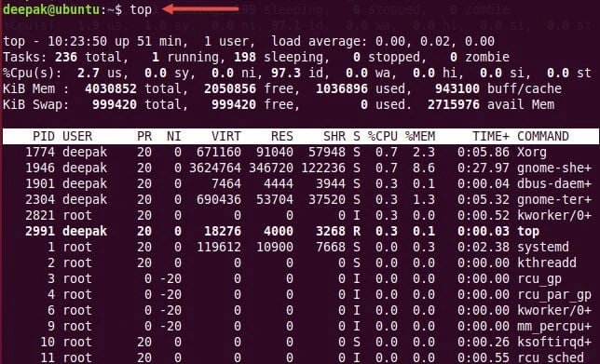Click PID 2821 in the process list
Image resolution: width=600 pixels, height=364 pixels.
[40, 215]
